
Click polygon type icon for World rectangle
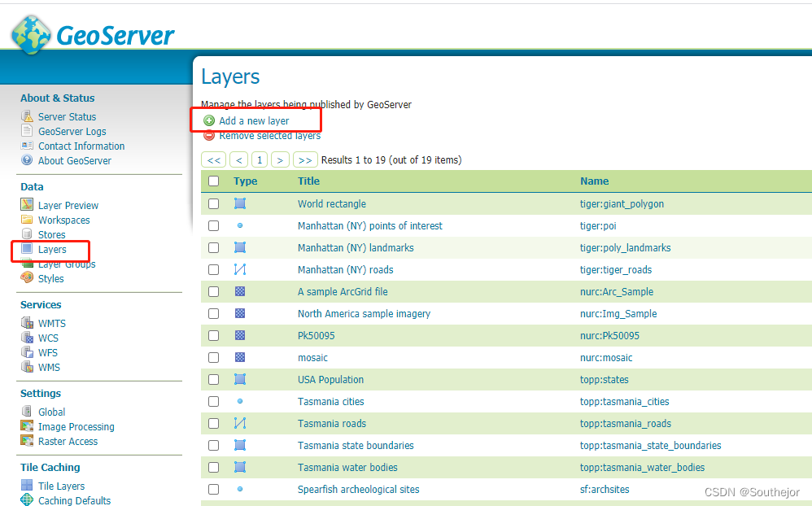tap(240, 203)
